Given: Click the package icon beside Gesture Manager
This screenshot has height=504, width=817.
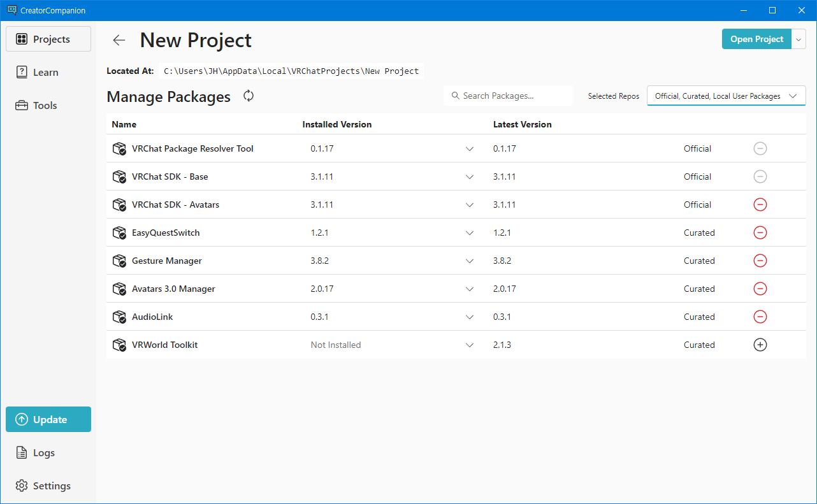Looking at the screenshot, I should coord(119,261).
